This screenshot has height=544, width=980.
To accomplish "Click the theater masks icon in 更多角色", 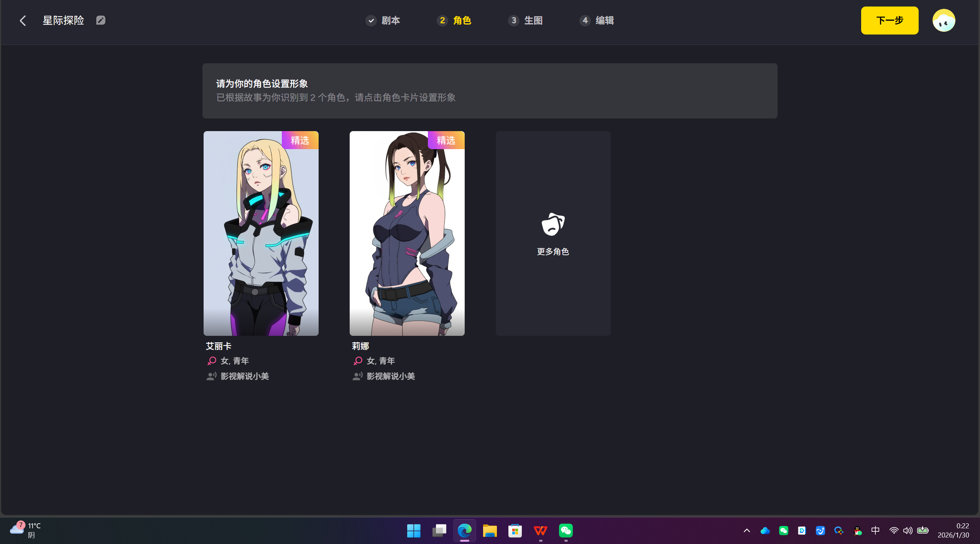I will point(552,224).
